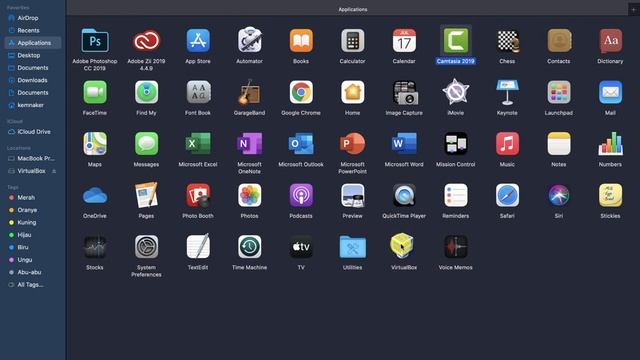This screenshot has width=640, height=360.
Task: Click the plus button at top right
Action: point(633,9)
